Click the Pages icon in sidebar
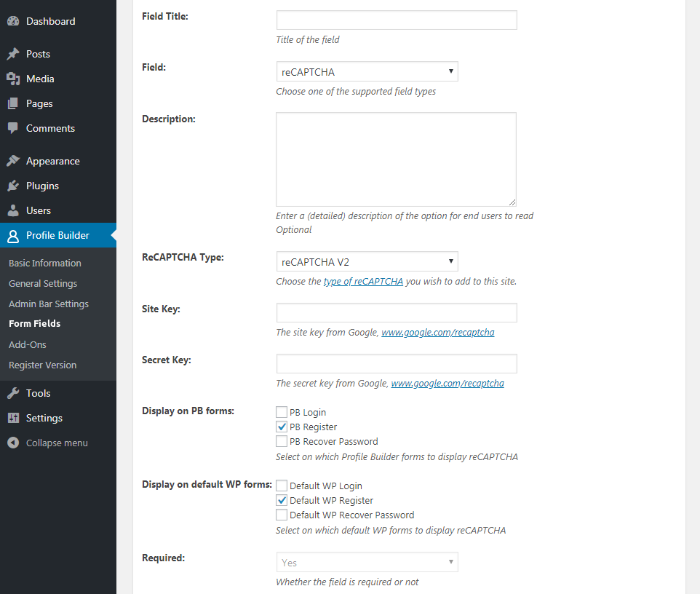This screenshot has height=594, width=700. click(x=13, y=103)
